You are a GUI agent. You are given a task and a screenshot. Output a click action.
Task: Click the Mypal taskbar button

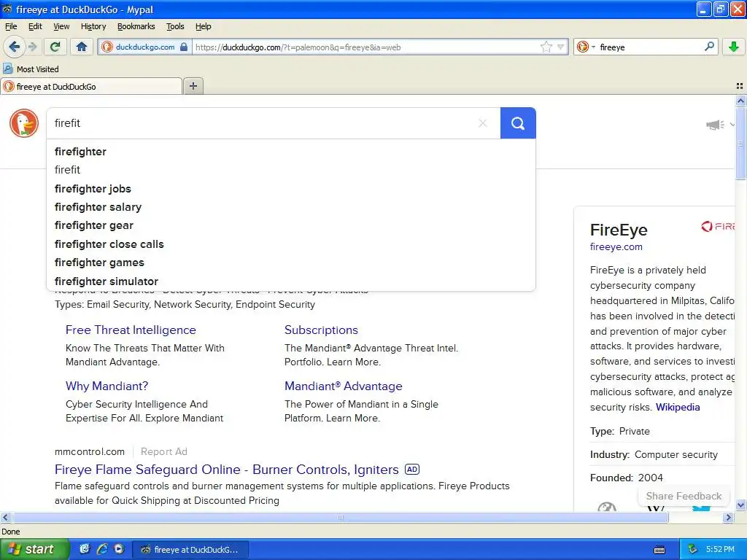pyautogui.click(x=190, y=550)
